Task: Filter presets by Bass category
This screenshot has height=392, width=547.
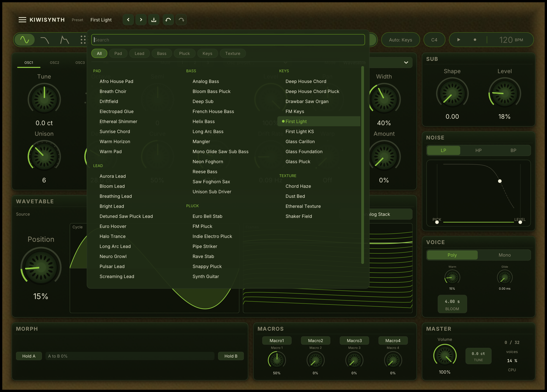Action: [x=162, y=53]
